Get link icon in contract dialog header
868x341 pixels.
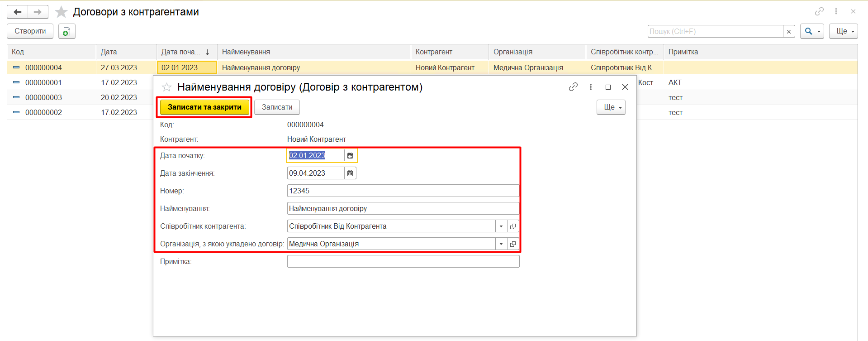pos(573,87)
